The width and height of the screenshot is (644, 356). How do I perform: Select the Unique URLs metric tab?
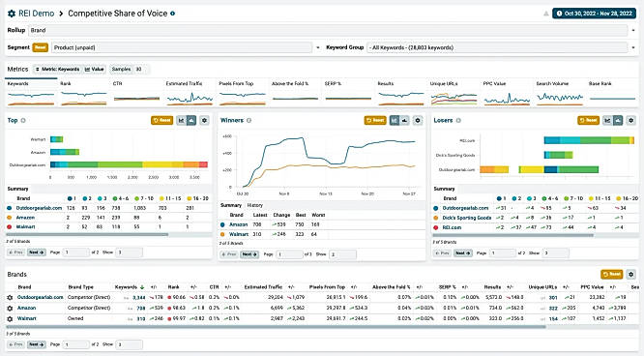(x=454, y=93)
